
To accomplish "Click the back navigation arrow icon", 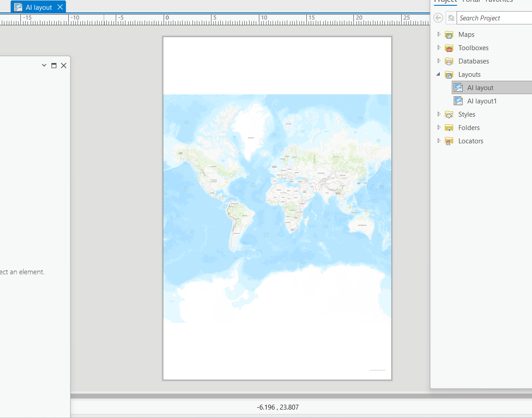I will [x=438, y=18].
